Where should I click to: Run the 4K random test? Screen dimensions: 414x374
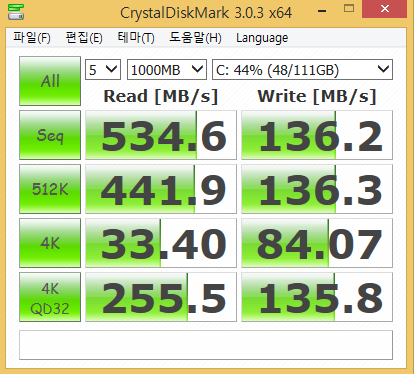(x=50, y=243)
